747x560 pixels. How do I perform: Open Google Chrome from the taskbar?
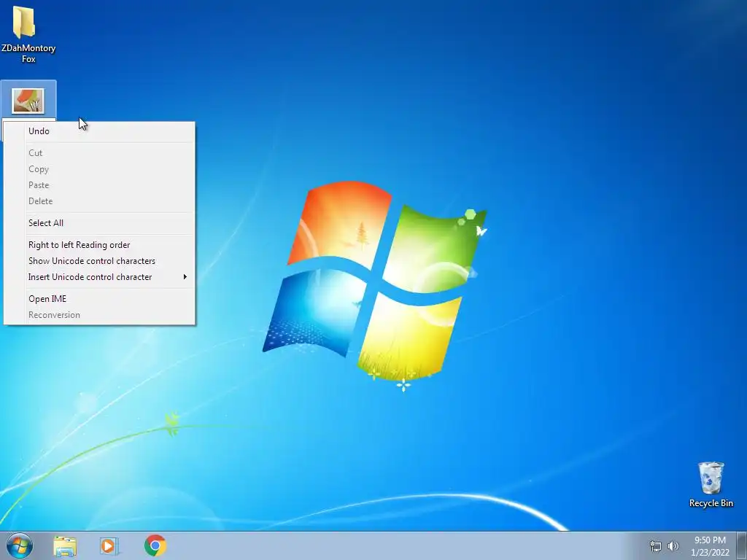[x=155, y=545]
